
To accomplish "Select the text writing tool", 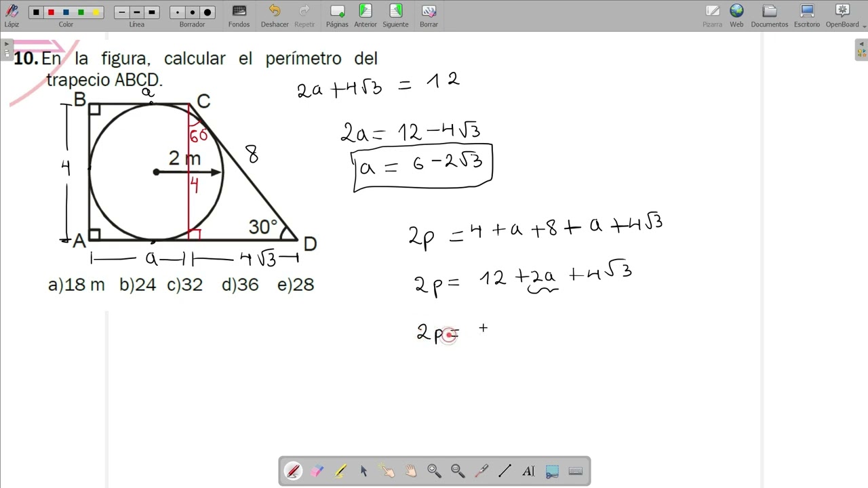I will pos(528,471).
